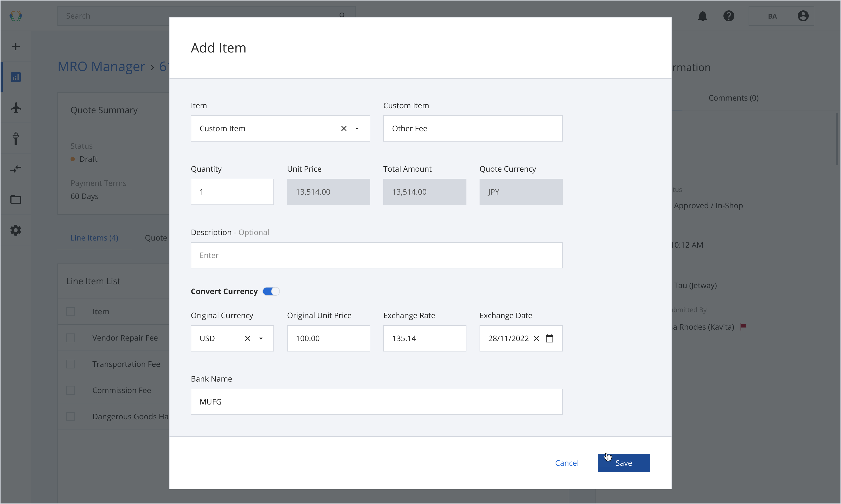Click the disabled Unit Price field

[x=328, y=192]
